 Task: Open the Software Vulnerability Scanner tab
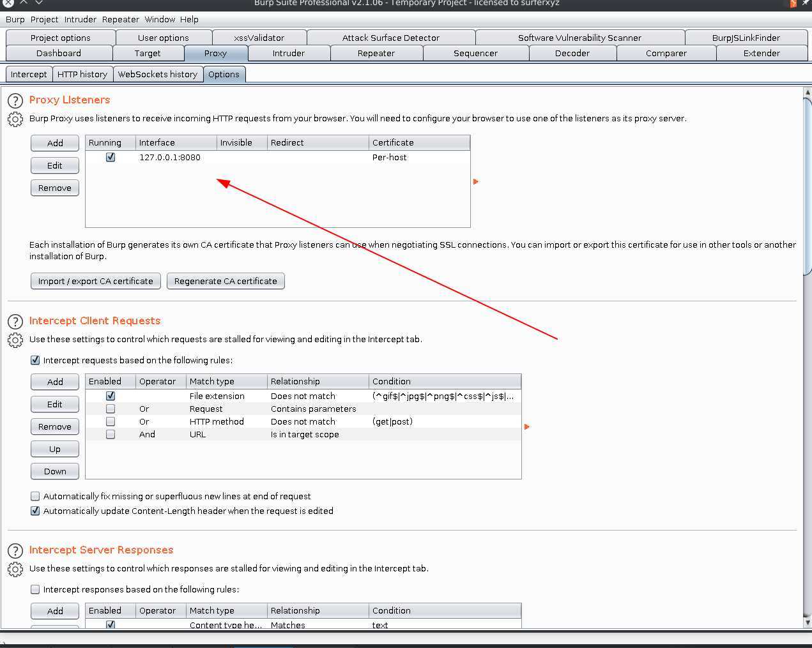coord(579,38)
